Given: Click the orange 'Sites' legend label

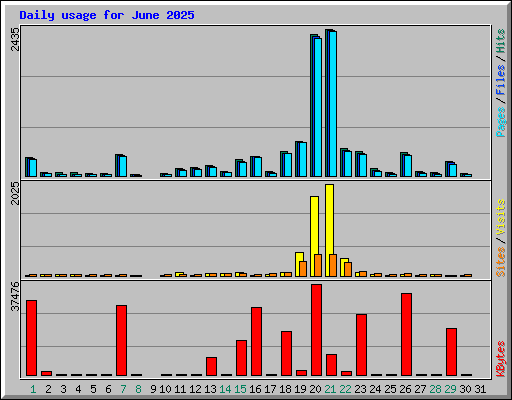Looking at the screenshot, I should coord(501,262).
